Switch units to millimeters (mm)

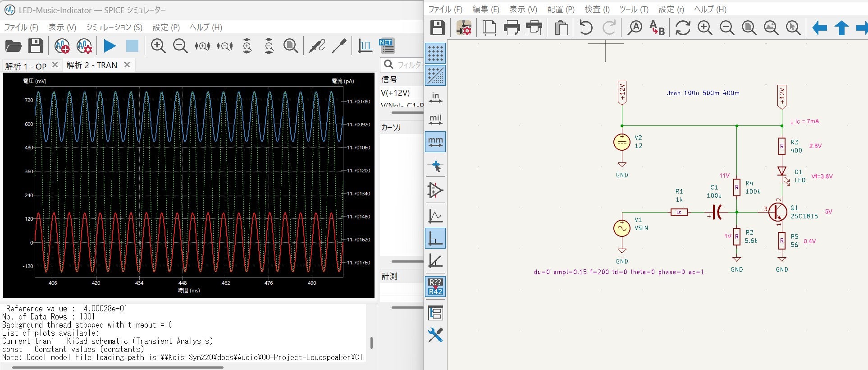[435, 142]
